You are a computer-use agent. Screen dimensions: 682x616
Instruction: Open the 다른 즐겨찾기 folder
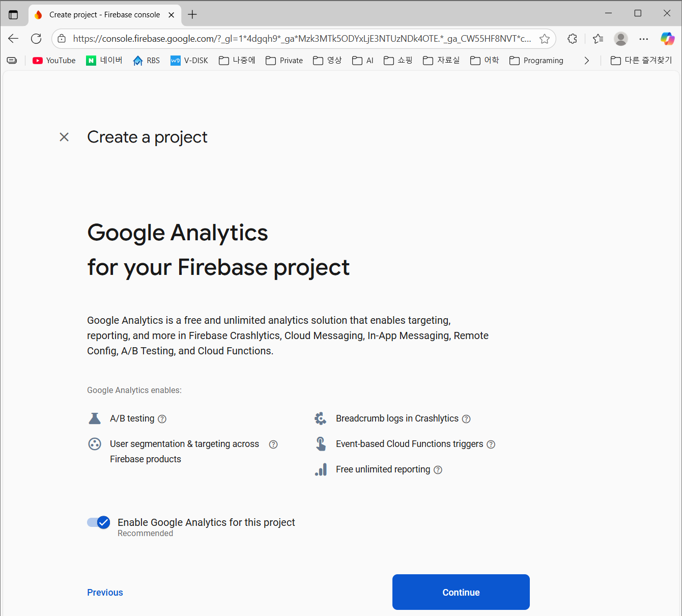coord(641,61)
